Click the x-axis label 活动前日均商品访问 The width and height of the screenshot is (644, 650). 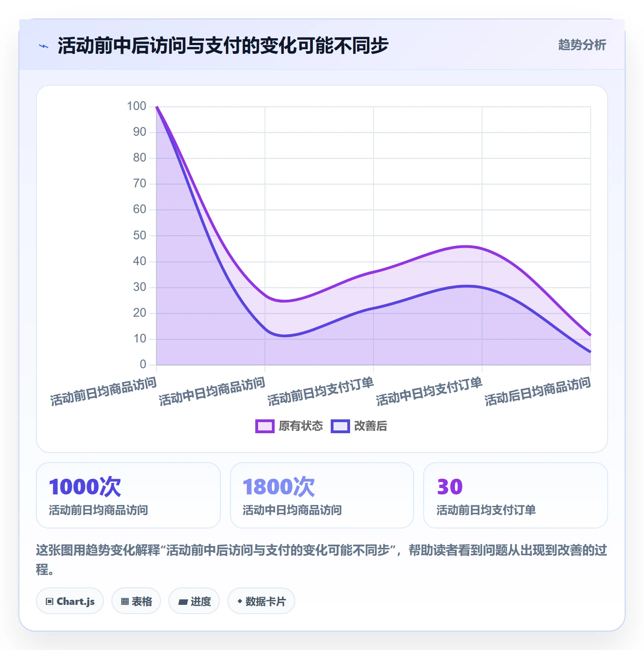(103, 391)
